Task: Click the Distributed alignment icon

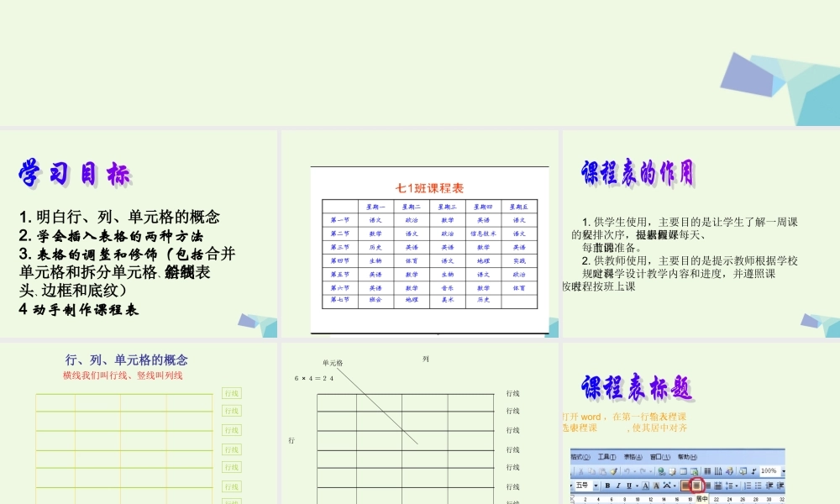Action: pos(718,486)
